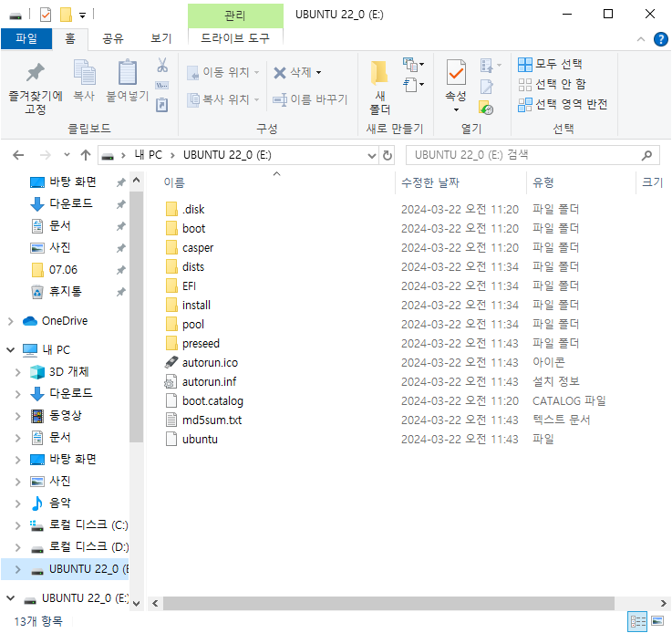Switch to the View tab (보기)
Image resolution: width=672 pixels, height=633 pixels.
pos(161,38)
